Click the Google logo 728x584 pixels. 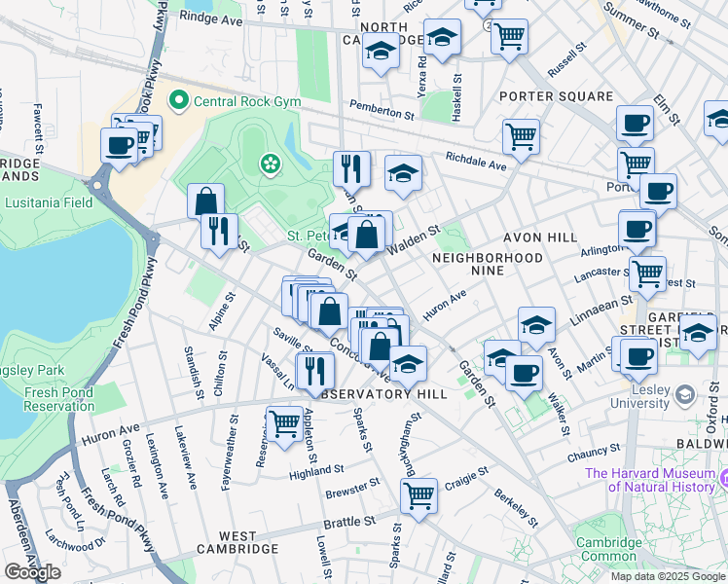[31, 571]
